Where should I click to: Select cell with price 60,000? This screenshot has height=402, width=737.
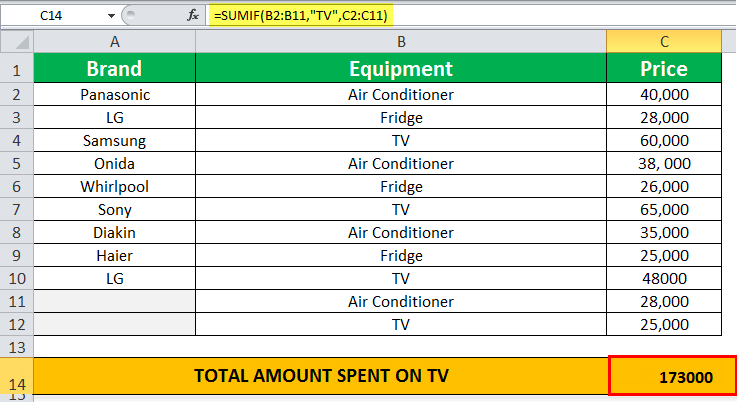click(664, 140)
